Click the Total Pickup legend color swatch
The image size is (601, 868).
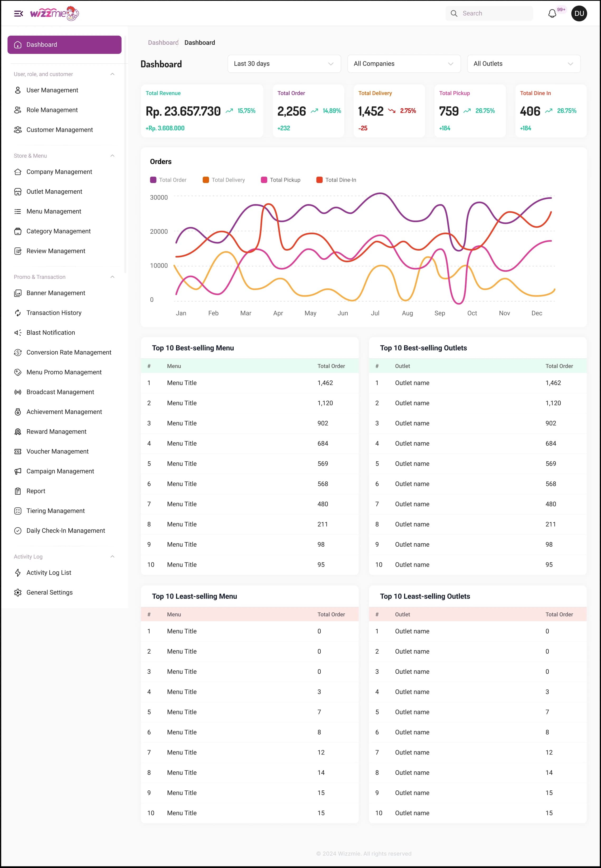coord(264,180)
